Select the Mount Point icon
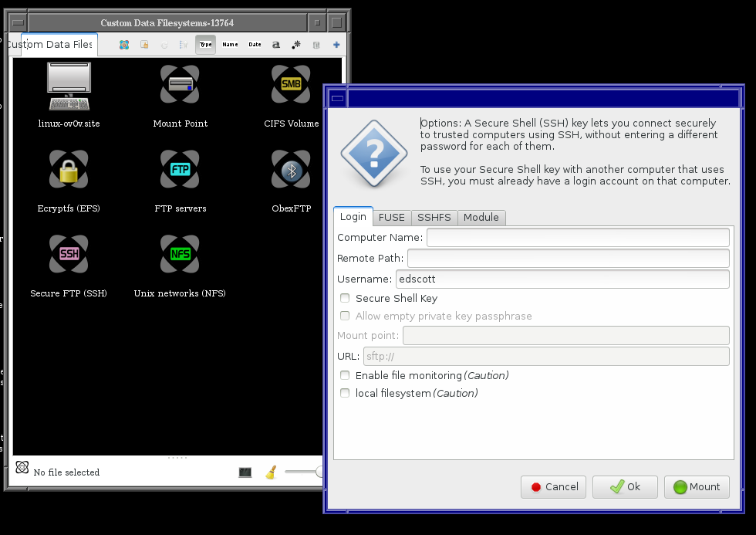The height and width of the screenshot is (535, 756). click(x=180, y=84)
